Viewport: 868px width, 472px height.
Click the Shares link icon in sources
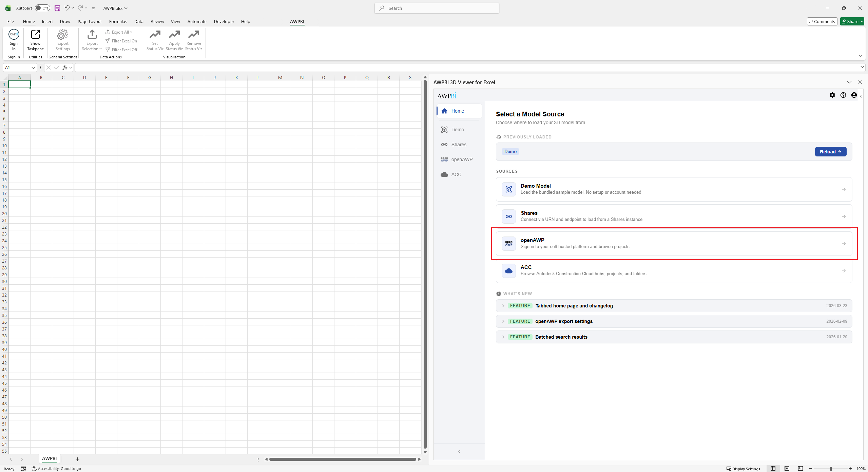point(509,216)
